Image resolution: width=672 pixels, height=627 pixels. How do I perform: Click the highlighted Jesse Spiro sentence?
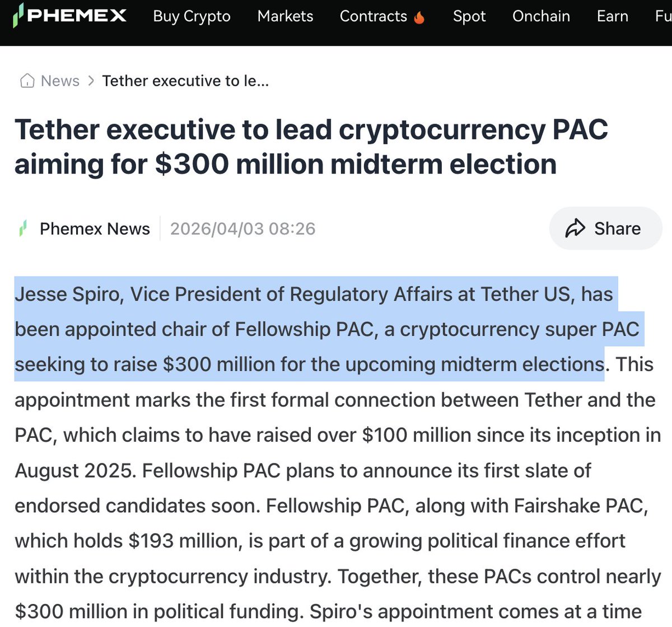tap(314, 329)
